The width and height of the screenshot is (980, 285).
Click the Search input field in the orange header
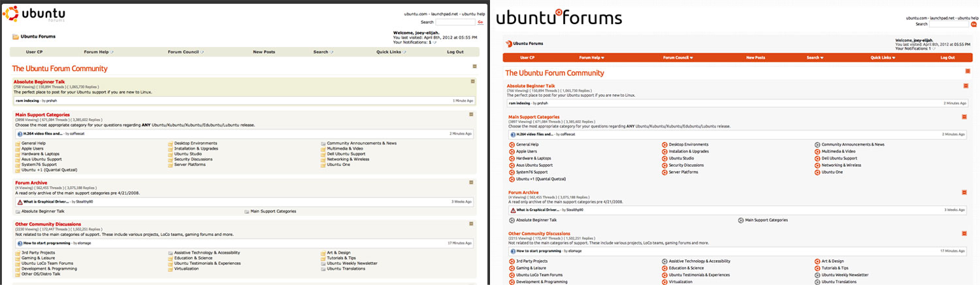coord(949,24)
